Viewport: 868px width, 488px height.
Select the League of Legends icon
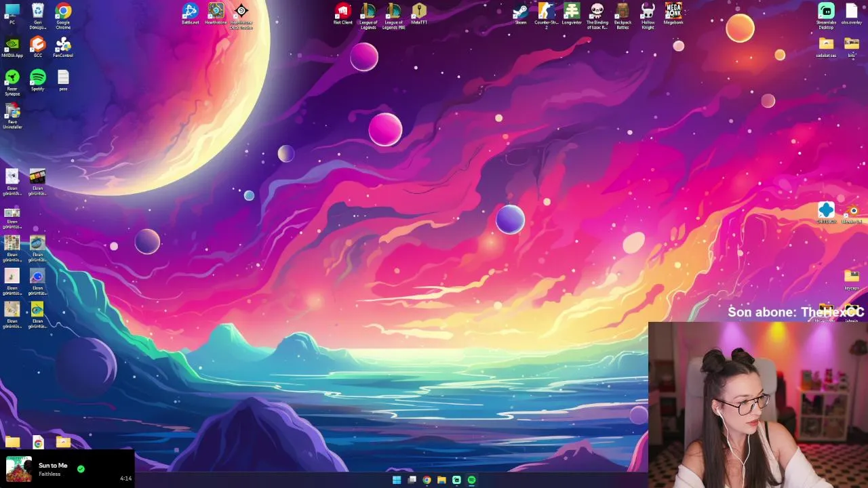point(368,16)
